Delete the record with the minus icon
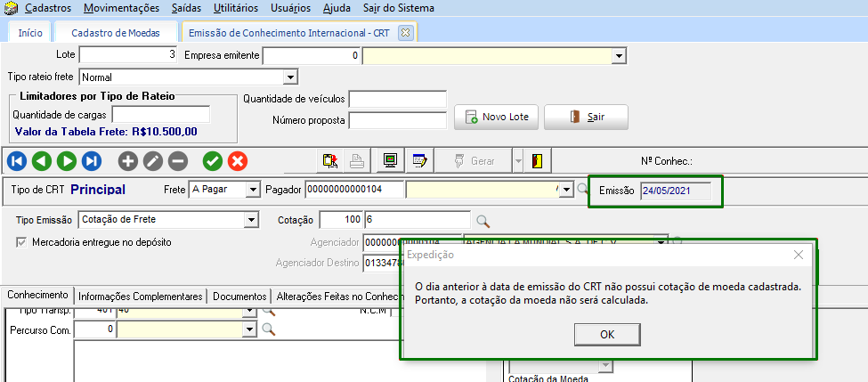 tap(178, 161)
